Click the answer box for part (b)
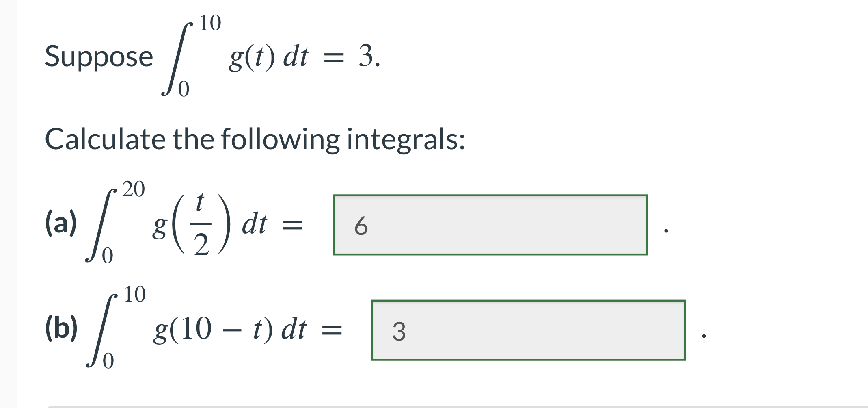868x408 pixels. coord(528,331)
